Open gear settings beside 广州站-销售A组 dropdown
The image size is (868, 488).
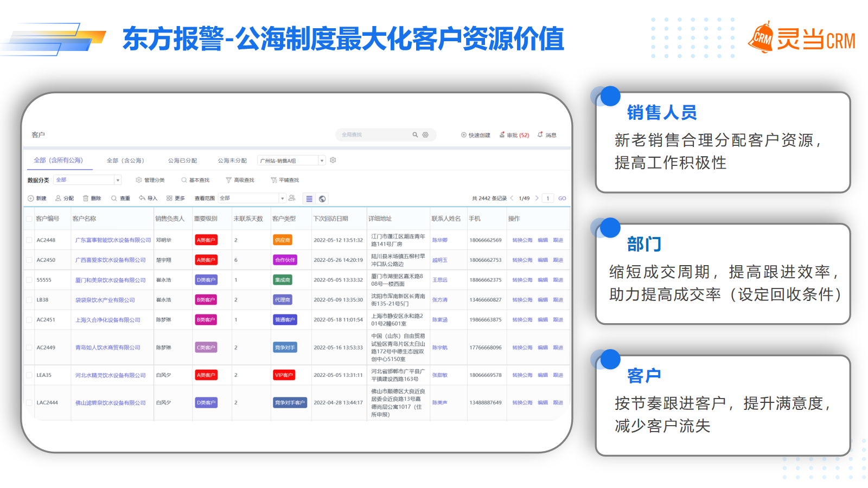click(333, 160)
